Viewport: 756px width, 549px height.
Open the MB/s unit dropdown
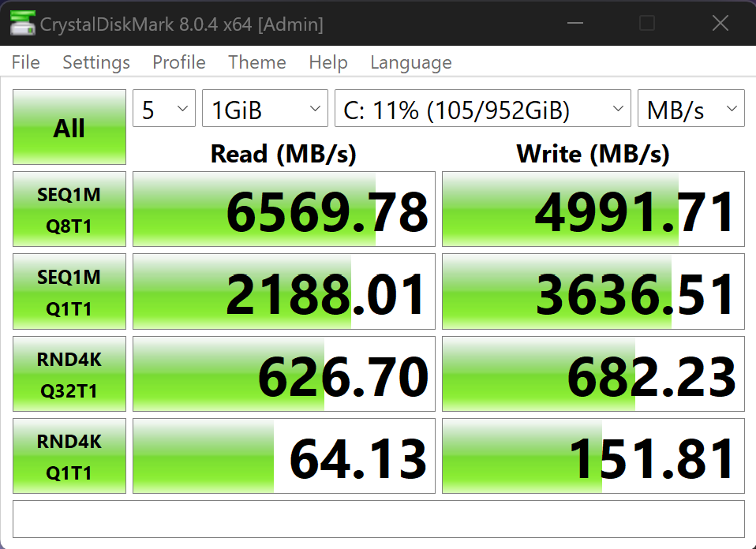691,108
